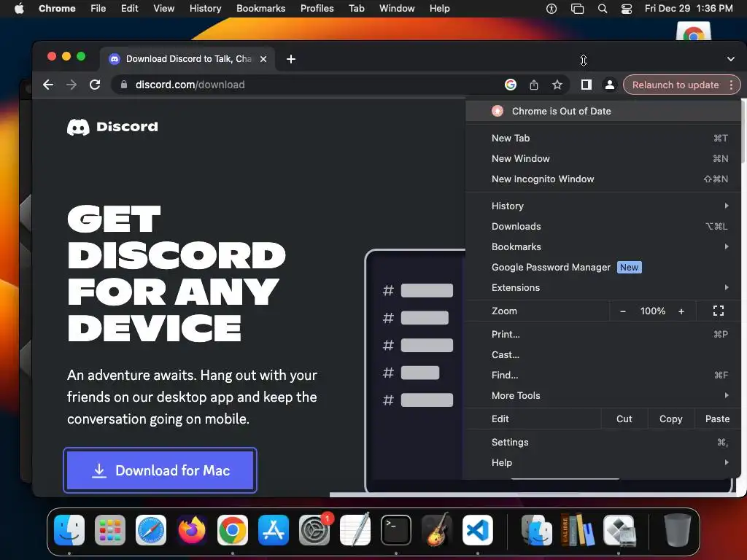Open Google Password Manager

[x=603, y=267]
